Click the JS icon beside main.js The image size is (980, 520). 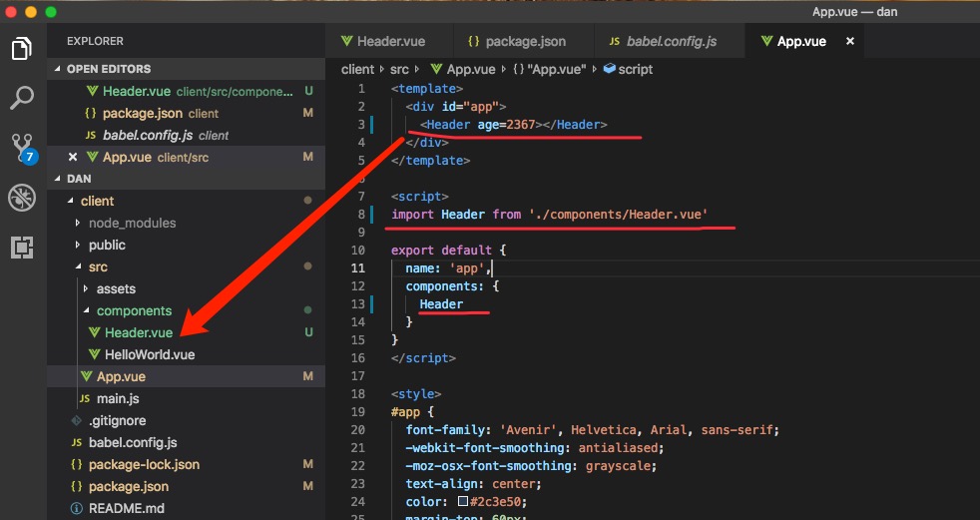coord(85,398)
